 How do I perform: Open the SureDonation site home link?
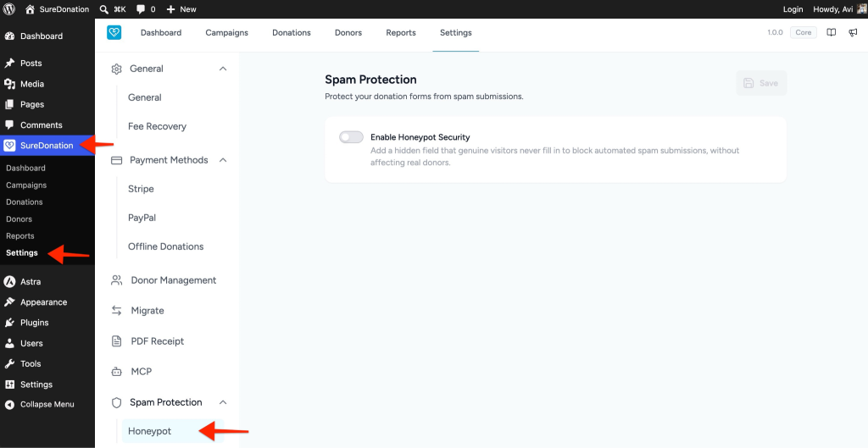[x=57, y=8]
